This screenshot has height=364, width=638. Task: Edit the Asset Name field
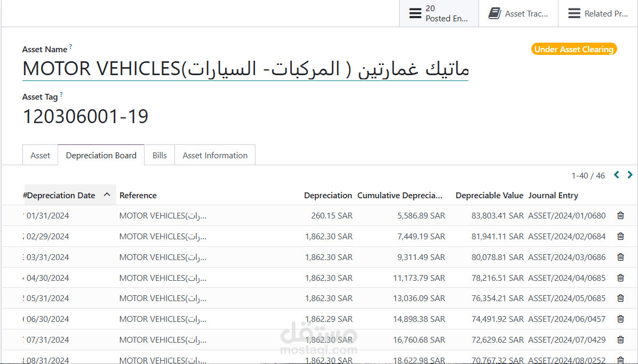pyautogui.click(x=245, y=69)
